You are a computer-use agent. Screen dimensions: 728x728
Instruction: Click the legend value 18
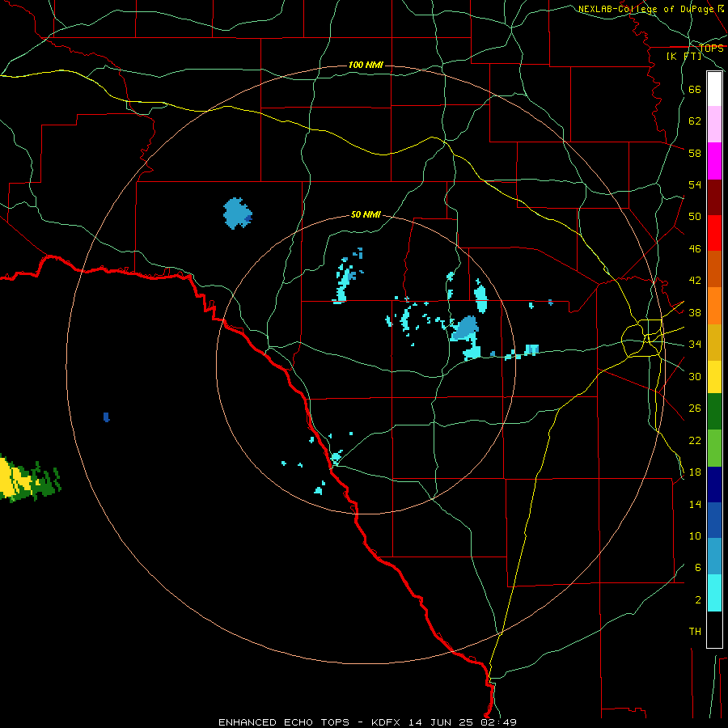point(695,472)
